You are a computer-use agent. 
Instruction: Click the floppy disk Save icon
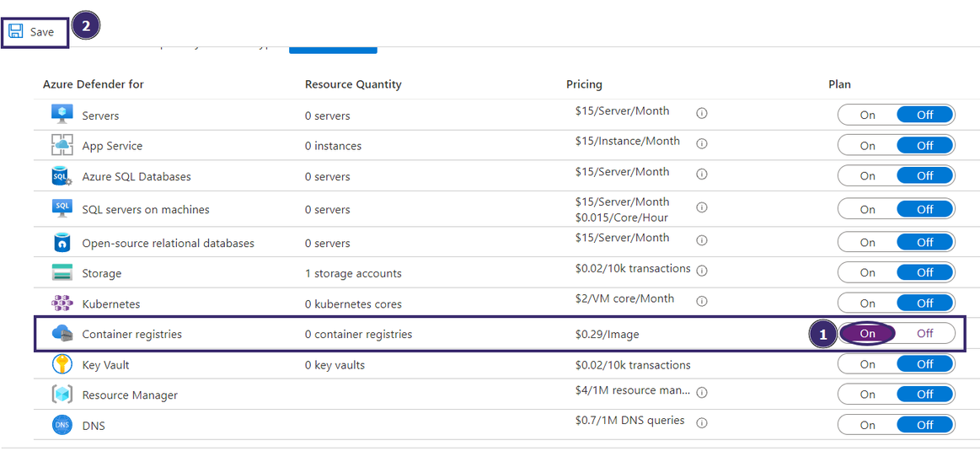click(x=16, y=32)
